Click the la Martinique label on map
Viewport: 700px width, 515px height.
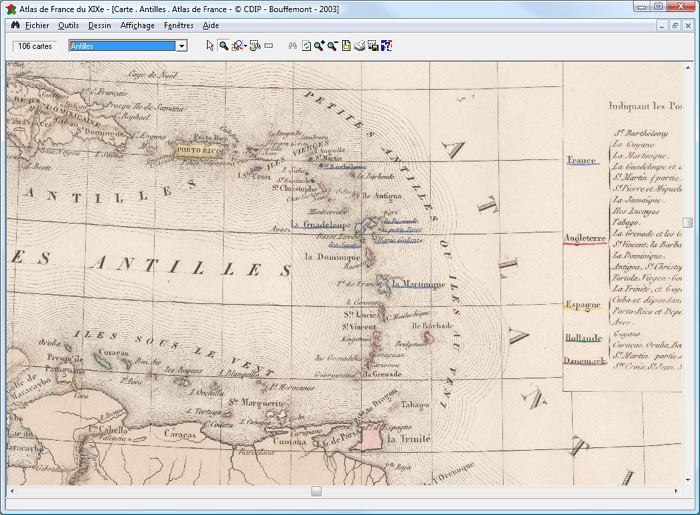pos(418,283)
